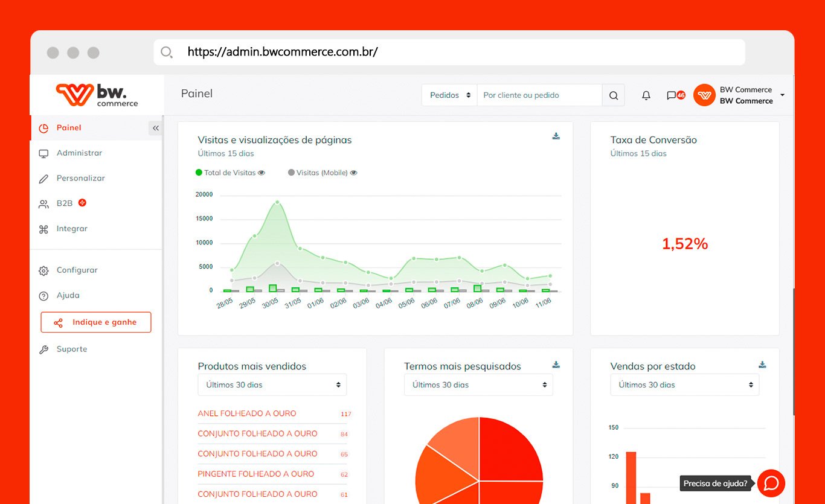Open the Termos mais pesquisados period dropdown
825x504 pixels.
click(x=478, y=385)
